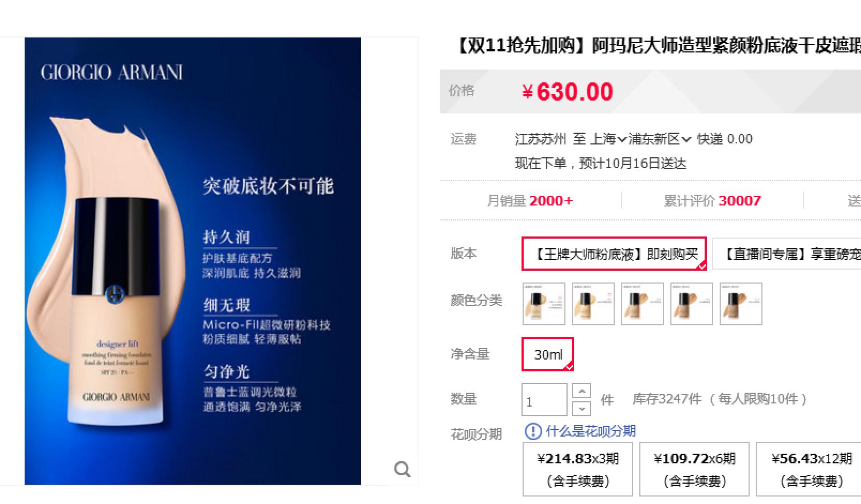Open the 浦东新区 district dropdown

tap(659, 139)
